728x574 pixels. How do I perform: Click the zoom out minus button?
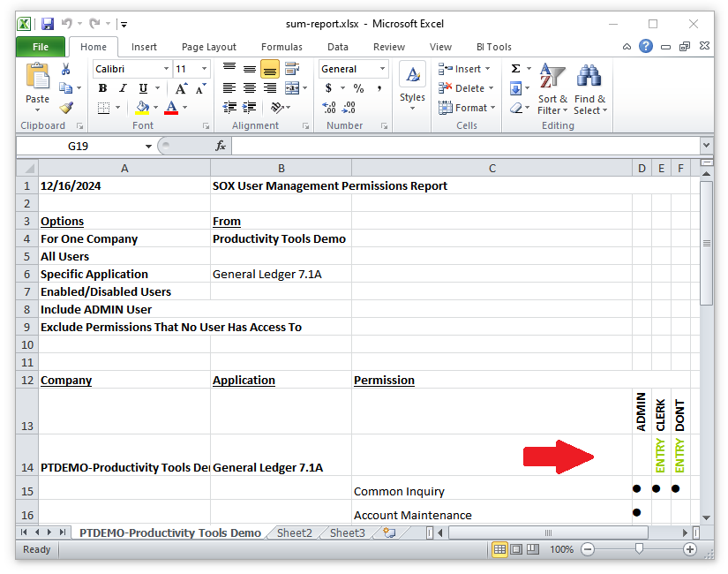588,549
